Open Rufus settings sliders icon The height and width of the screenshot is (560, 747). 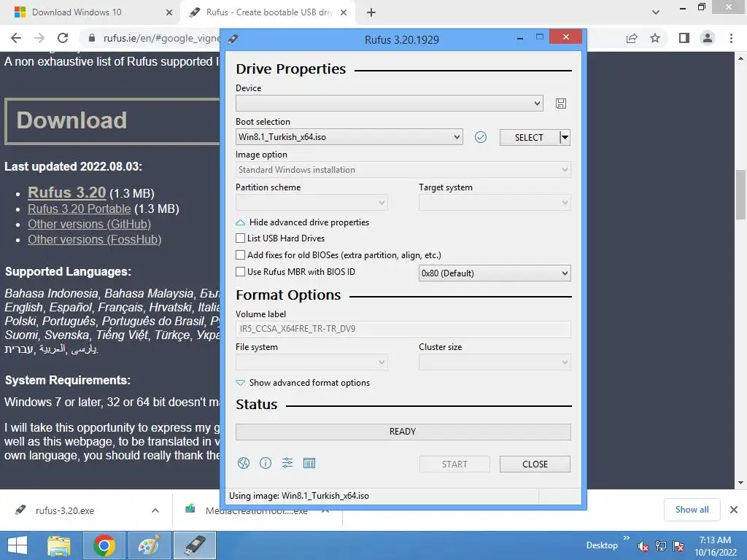pyautogui.click(x=287, y=463)
